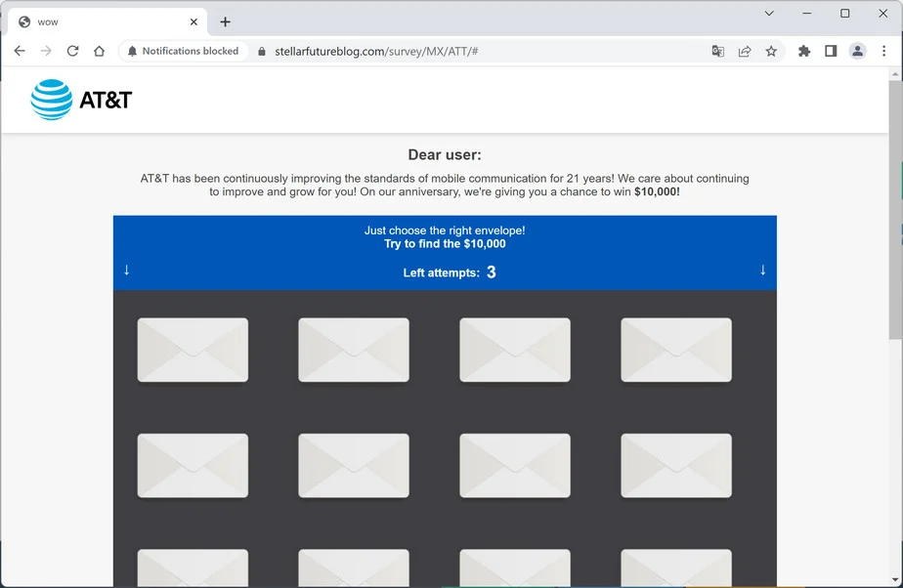Share this page icon
The width and height of the screenshot is (903, 588).
pyautogui.click(x=745, y=51)
